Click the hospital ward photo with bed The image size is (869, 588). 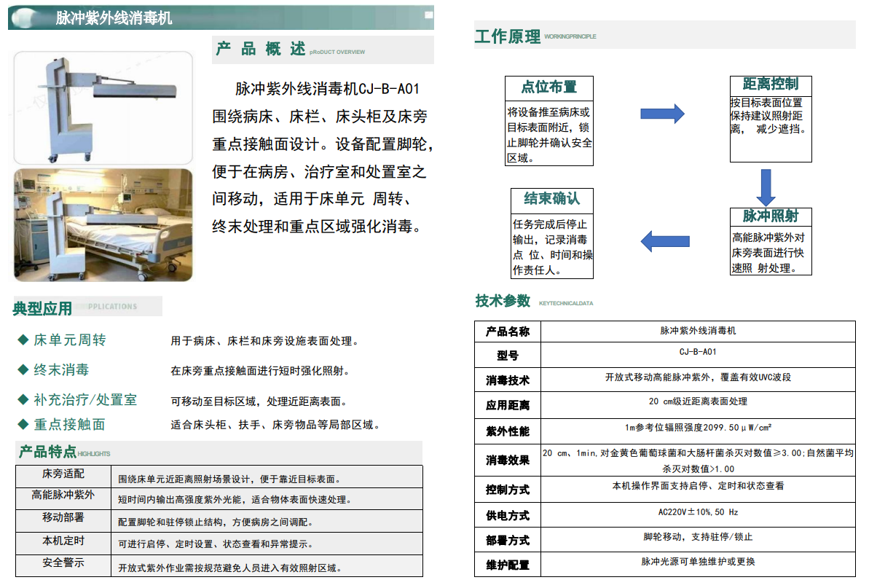[x=103, y=225]
